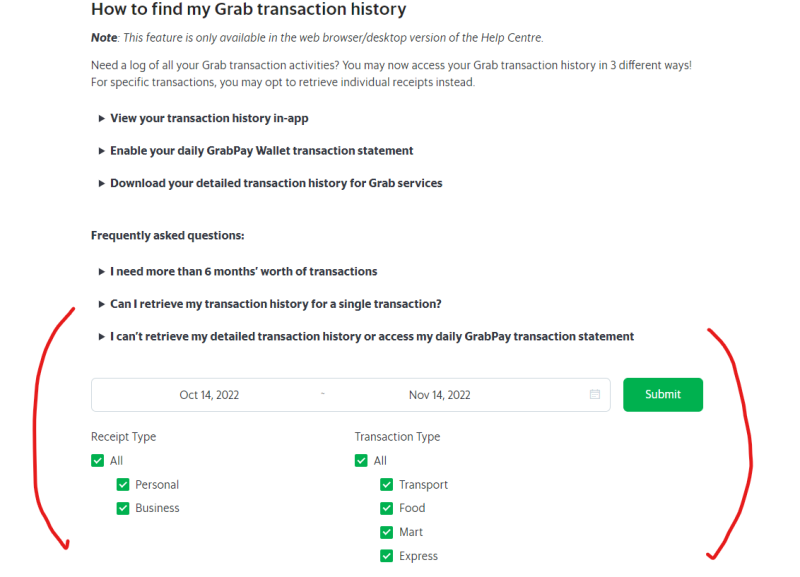This screenshot has width=800, height=577.
Task: Uncheck the Transport transaction checkbox
Action: tap(387, 485)
